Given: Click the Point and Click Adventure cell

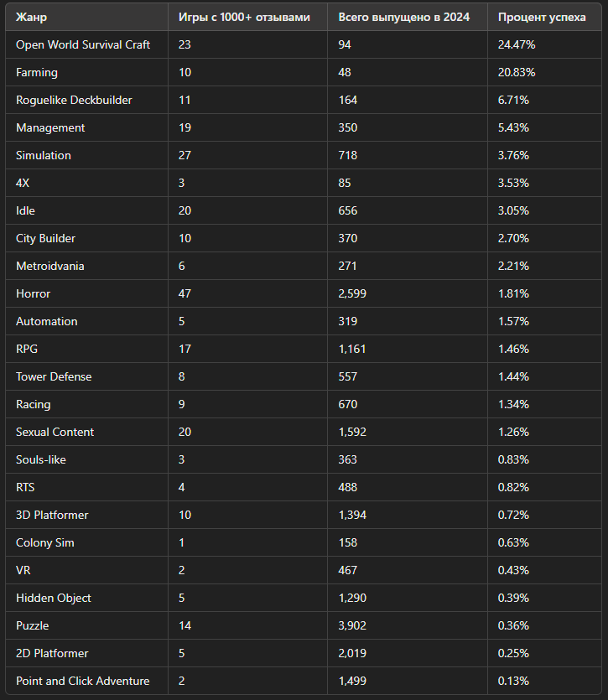Looking at the screenshot, I should pyautogui.click(x=82, y=681).
